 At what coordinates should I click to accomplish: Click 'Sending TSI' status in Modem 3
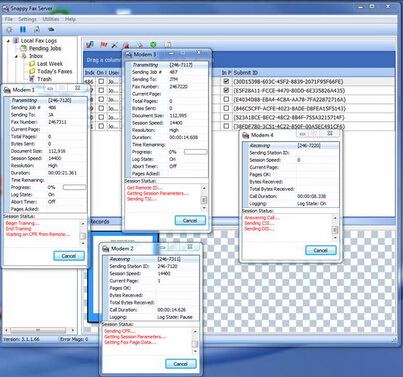pyautogui.click(x=142, y=199)
